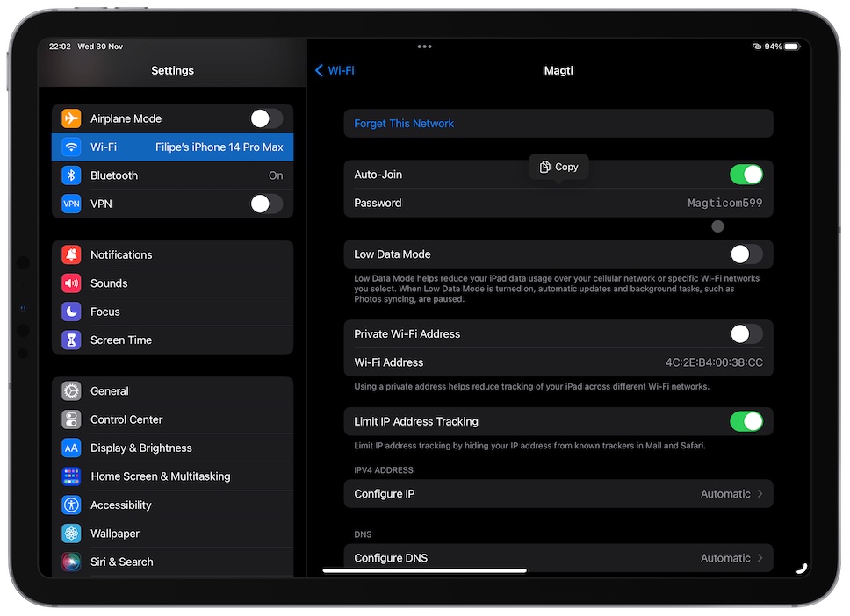The width and height of the screenshot is (850, 616).
Task: Open Display & Brightness settings
Action: 140,448
